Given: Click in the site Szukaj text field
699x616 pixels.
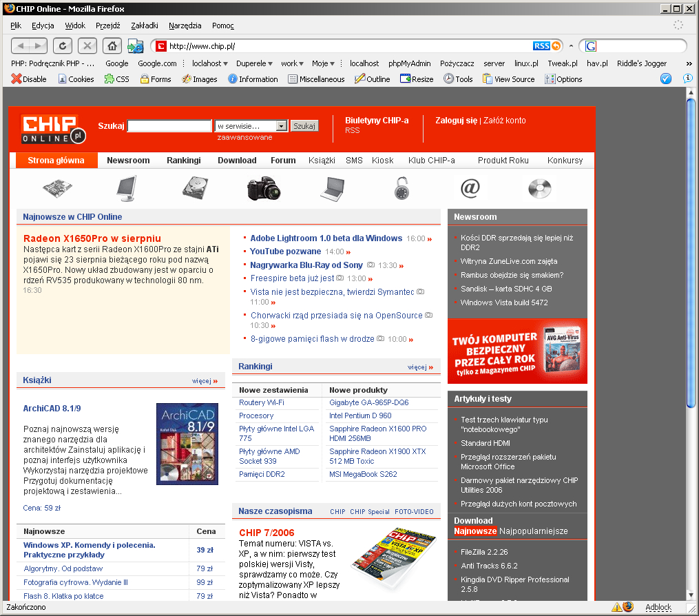Looking at the screenshot, I should [x=169, y=126].
